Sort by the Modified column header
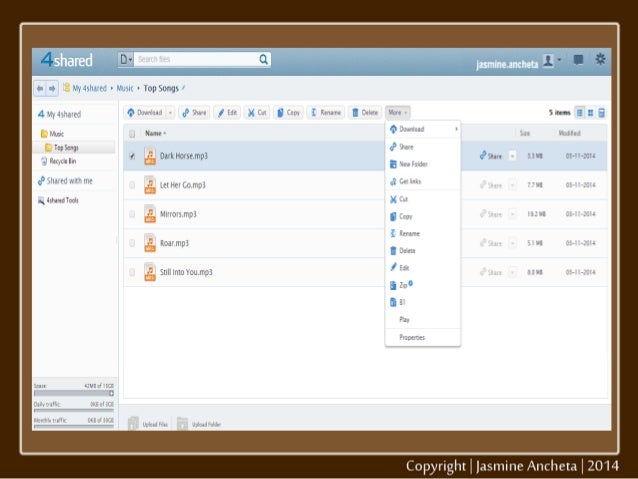Image resolution: width=638 pixels, height=479 pixels. coord(569,133)
